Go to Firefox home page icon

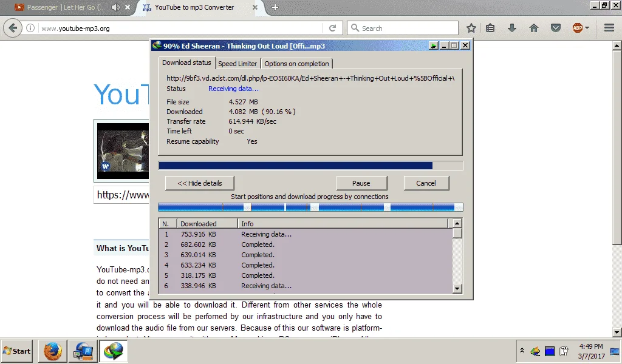click(534, 28)
